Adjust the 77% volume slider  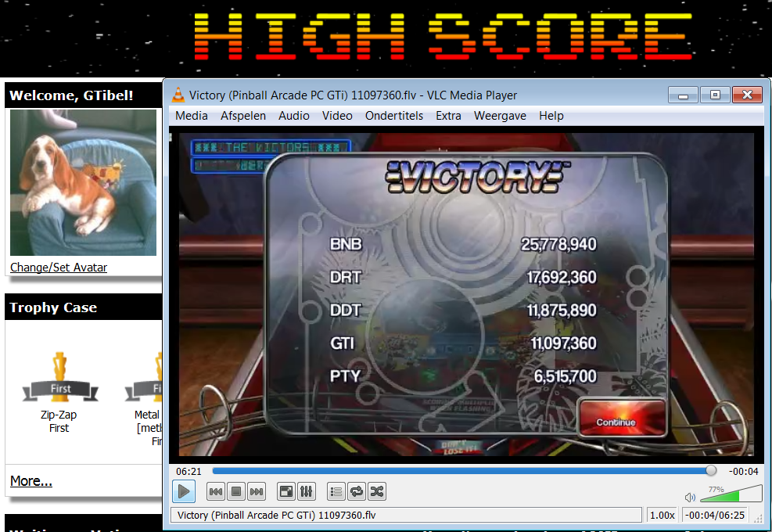[x=731, y=494]
